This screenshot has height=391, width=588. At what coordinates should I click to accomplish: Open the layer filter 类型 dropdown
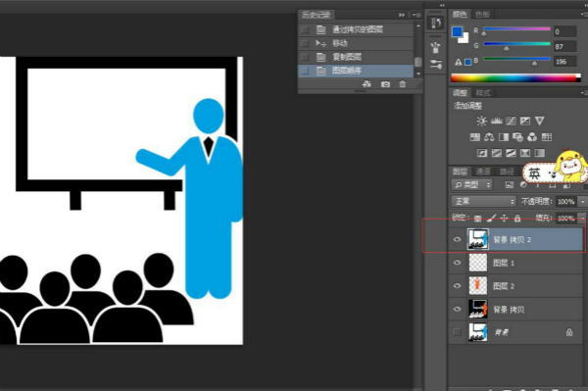coord(472,184)
